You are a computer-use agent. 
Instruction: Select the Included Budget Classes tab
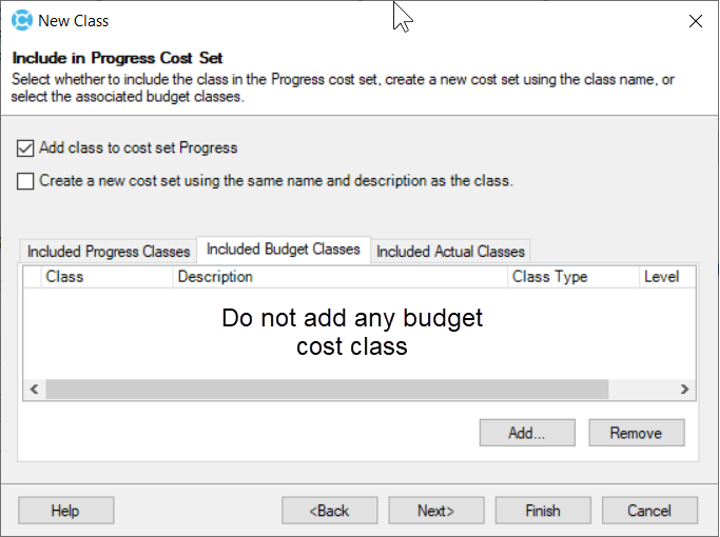pos(283,249)
